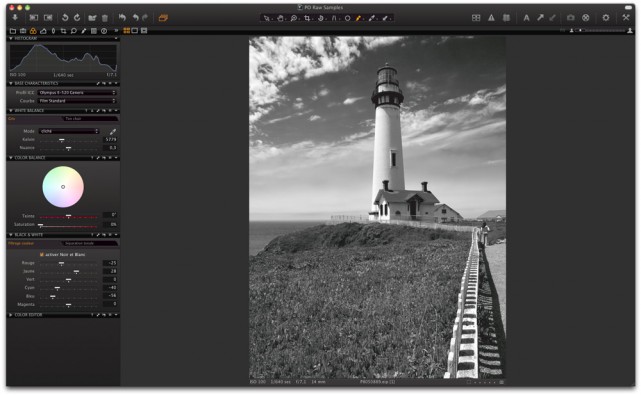Toggle the exposure warning triangle icon
This screenshot has width=641, height=395.
(x=491, y=18)
